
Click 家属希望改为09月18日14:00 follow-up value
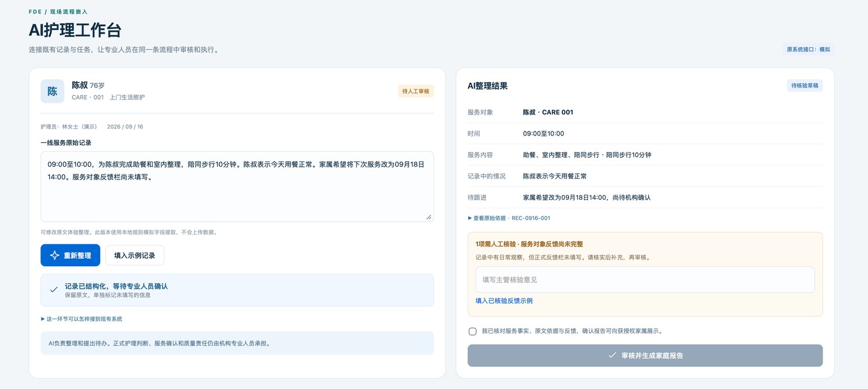pos(587,197)
